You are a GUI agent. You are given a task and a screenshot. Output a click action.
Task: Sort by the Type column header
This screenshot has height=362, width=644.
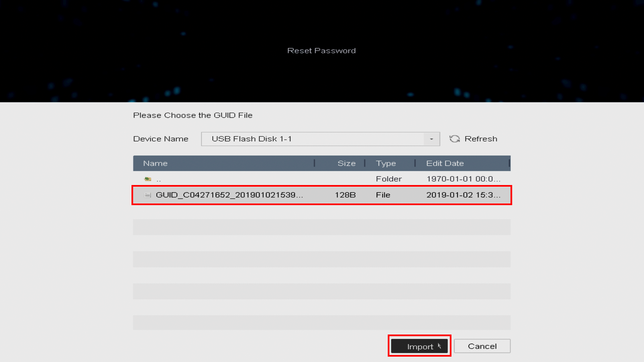click(386, 163)
